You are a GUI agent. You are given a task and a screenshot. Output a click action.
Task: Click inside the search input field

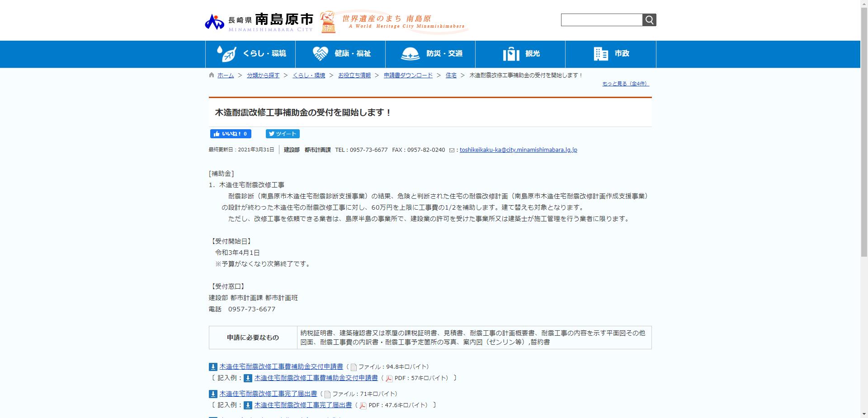[601, 20]
